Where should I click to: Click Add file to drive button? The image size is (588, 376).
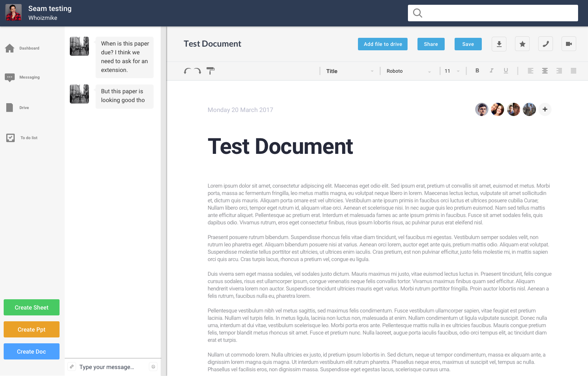pyautogui.click(x=383, y=44)
